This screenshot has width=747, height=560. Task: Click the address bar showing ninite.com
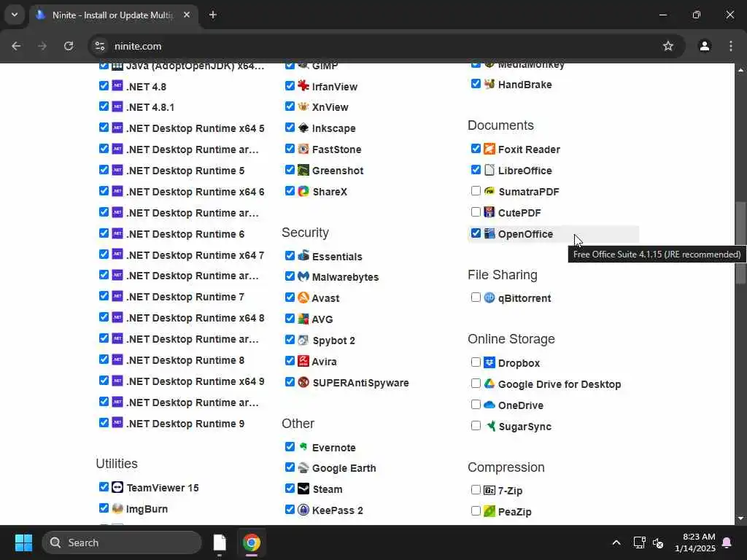click(x=386, y=46)
